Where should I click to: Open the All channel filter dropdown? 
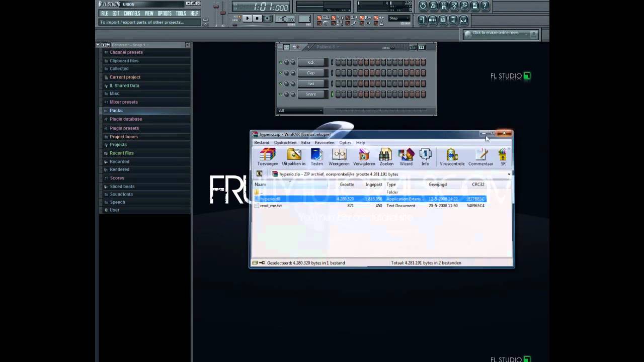coord(300,111)
